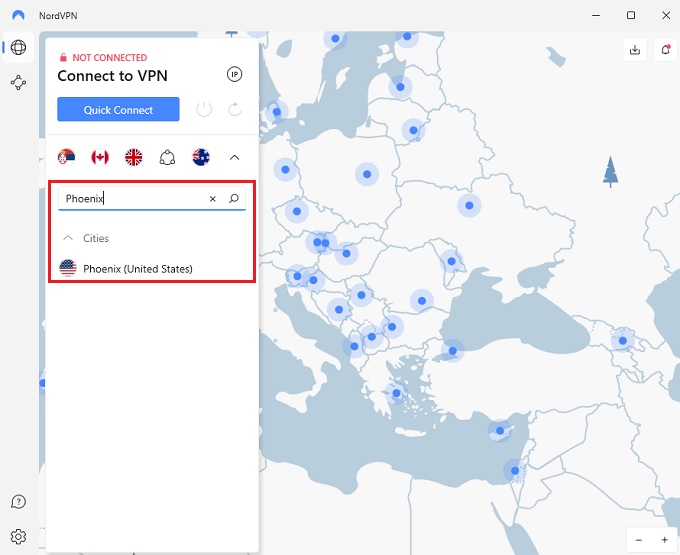Connect to Australia flag shortcut
The image size is (680, 555).
201,157
